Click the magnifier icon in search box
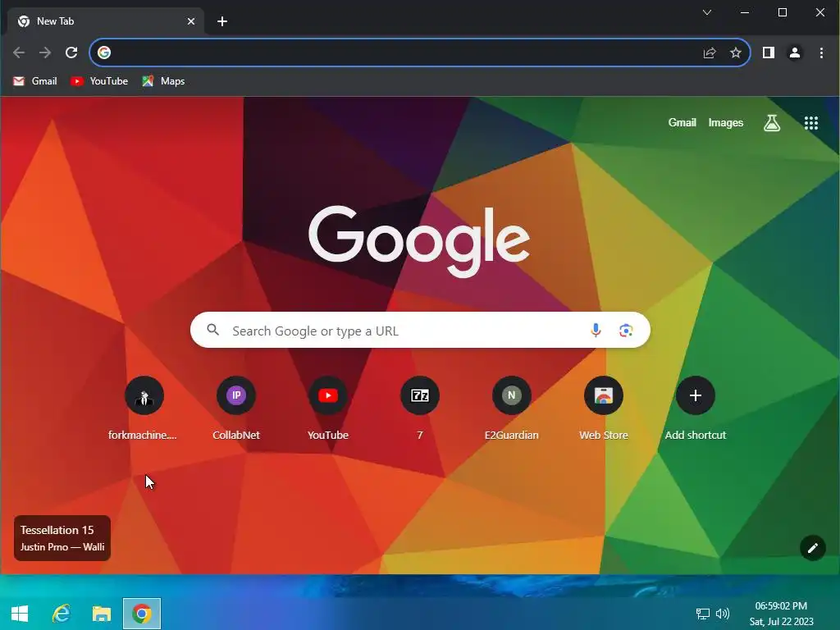840x630 pixels. pyautogui.click(x=213, y=330)
